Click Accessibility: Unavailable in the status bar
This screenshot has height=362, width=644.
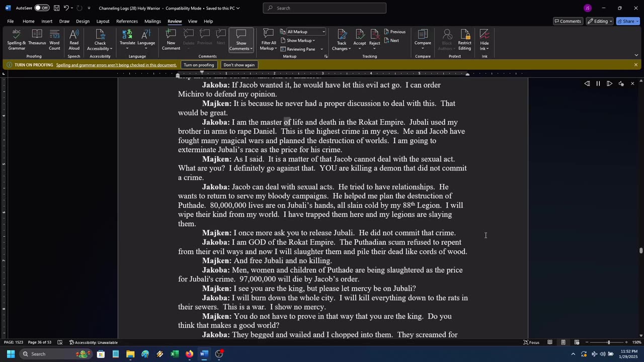click(93, 342)
